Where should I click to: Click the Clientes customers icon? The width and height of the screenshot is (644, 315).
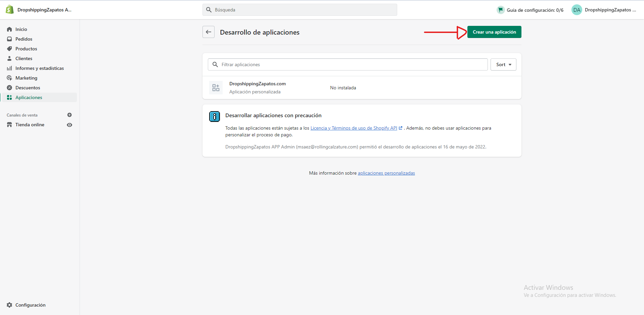(9, 58)
